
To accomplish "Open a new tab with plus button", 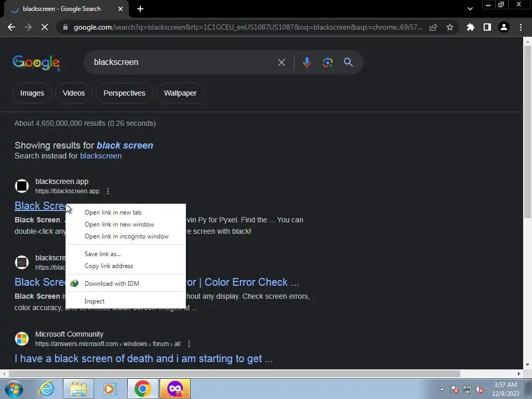I will tap(140, 9).
